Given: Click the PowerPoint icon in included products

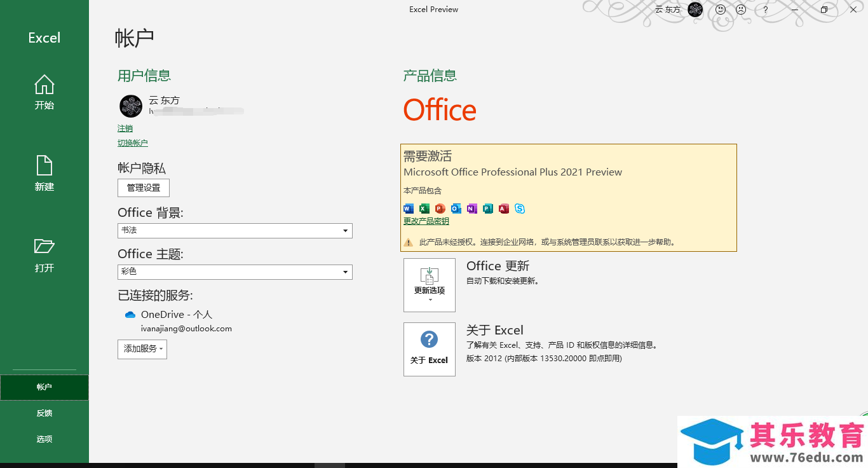Looking at the screenshot, I should point(440,209).
